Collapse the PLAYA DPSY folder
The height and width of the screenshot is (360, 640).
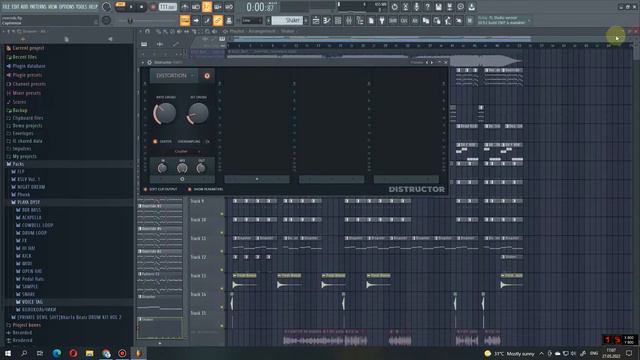(x=28, y=202)
